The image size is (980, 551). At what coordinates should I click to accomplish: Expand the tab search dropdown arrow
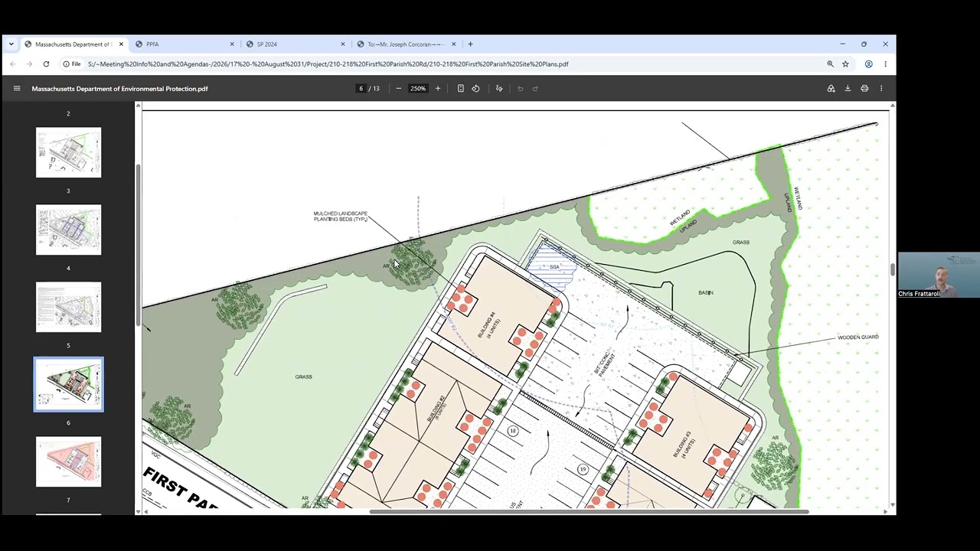(x=11, y=44)
